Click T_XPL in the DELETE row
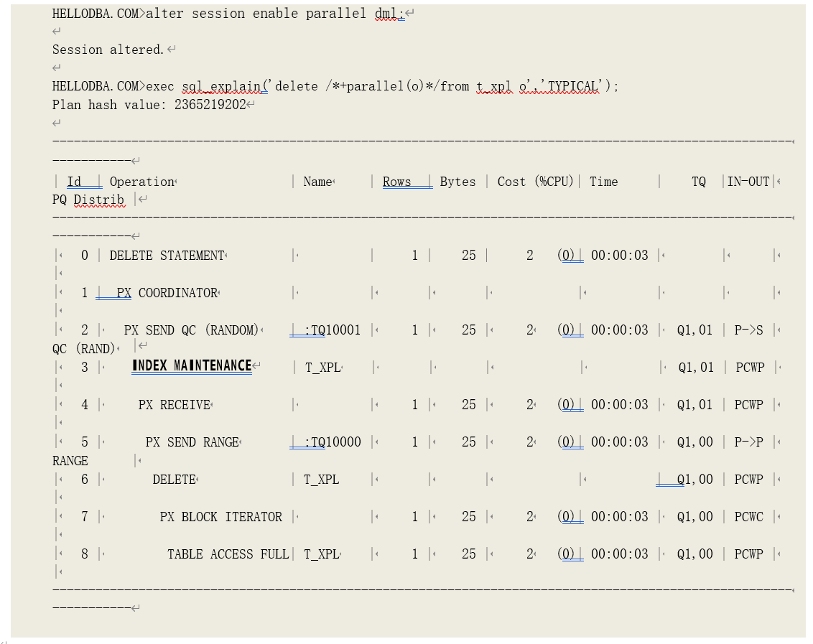Screen dimensions: 813x644 [322, 480]
